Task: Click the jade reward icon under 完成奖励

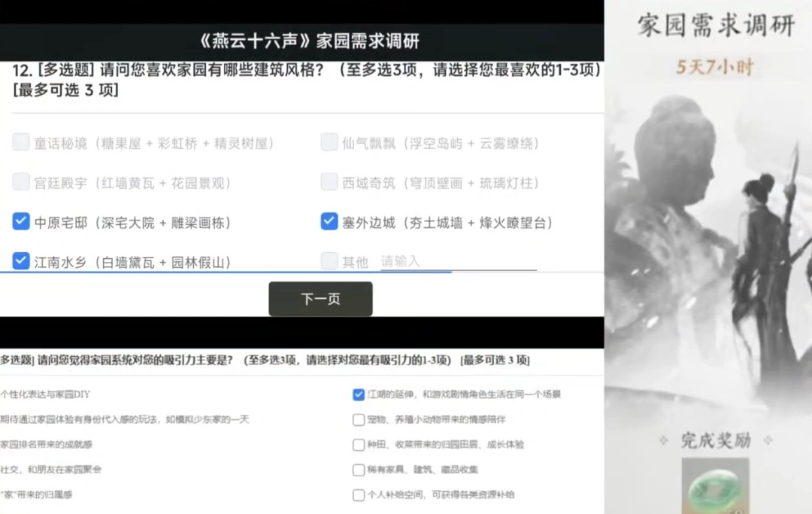Action: tap(715, 486)
